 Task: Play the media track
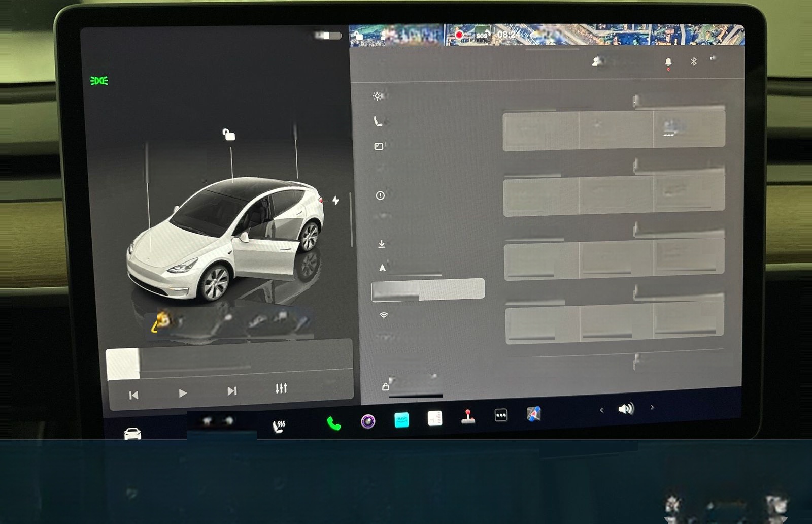183,393
